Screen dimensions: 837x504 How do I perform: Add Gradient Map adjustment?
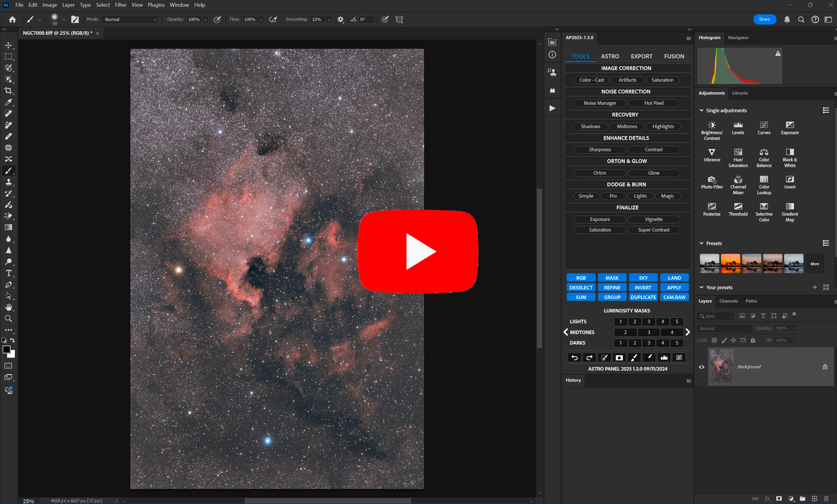(790, 212)
